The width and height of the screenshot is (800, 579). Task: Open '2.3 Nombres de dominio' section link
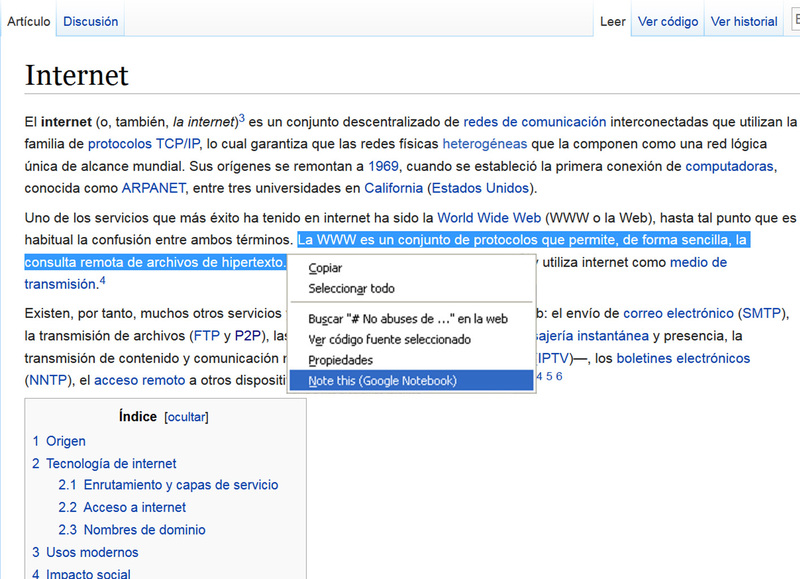[x=144, y=530]
